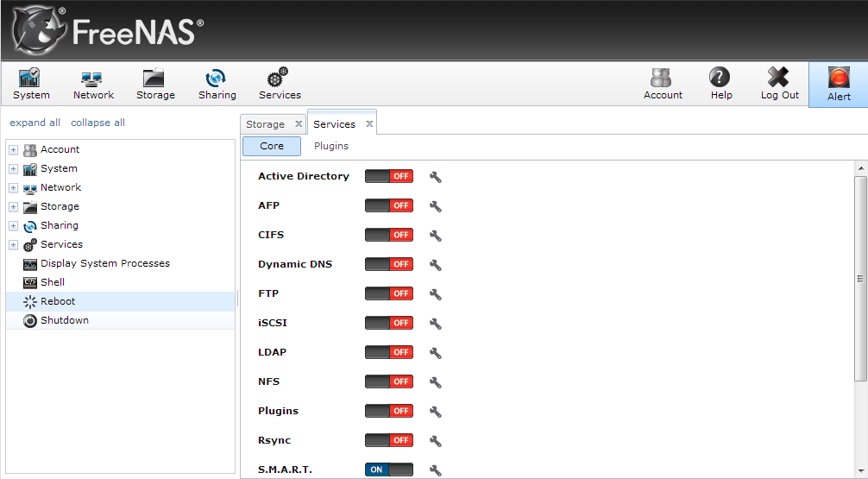Select Shutdown label in the tree
The height and width of the screenshot is (479, 868).
point(64,320)
